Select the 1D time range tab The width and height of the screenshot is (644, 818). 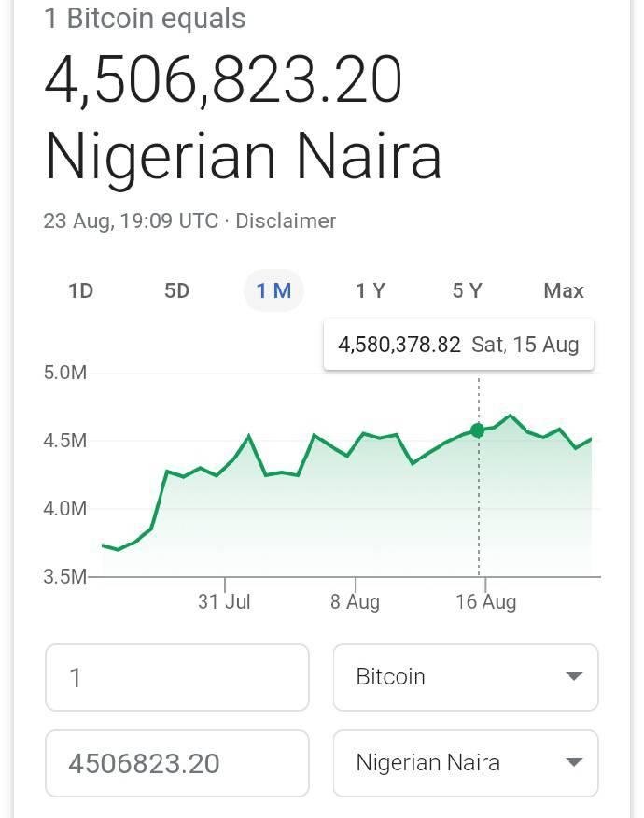coord(81,290)
